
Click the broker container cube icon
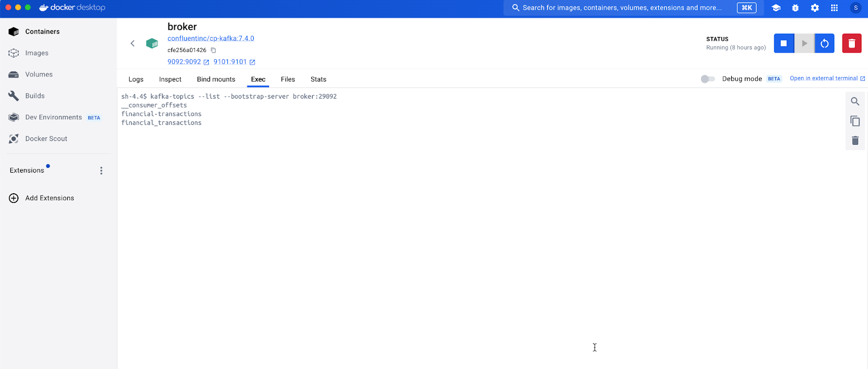[x=152, y=43]
